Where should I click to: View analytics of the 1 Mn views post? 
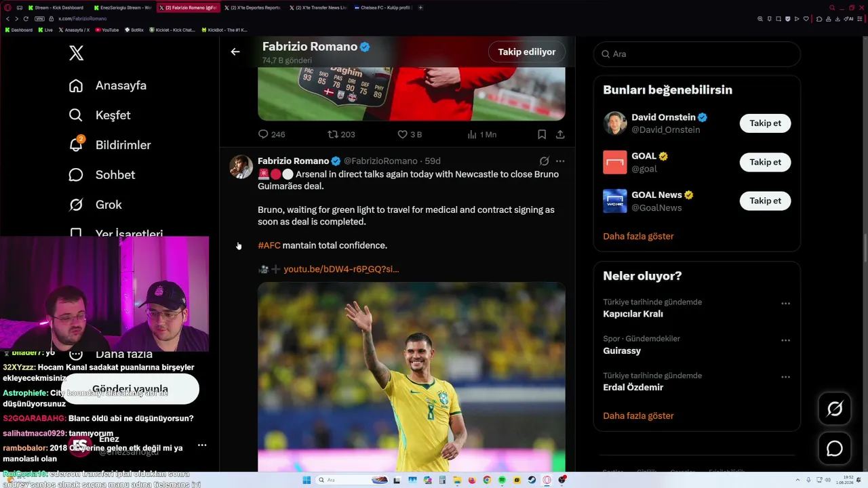(x=481, y=134)
